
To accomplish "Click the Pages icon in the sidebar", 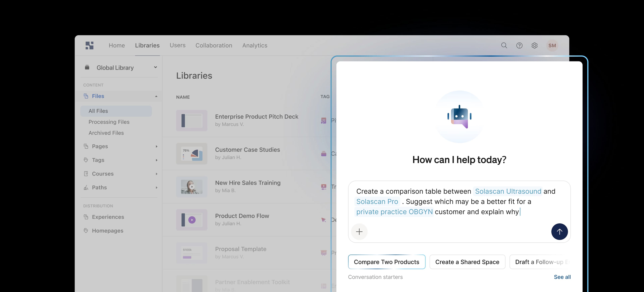I will pyautogui.click(x=86, y=146).
